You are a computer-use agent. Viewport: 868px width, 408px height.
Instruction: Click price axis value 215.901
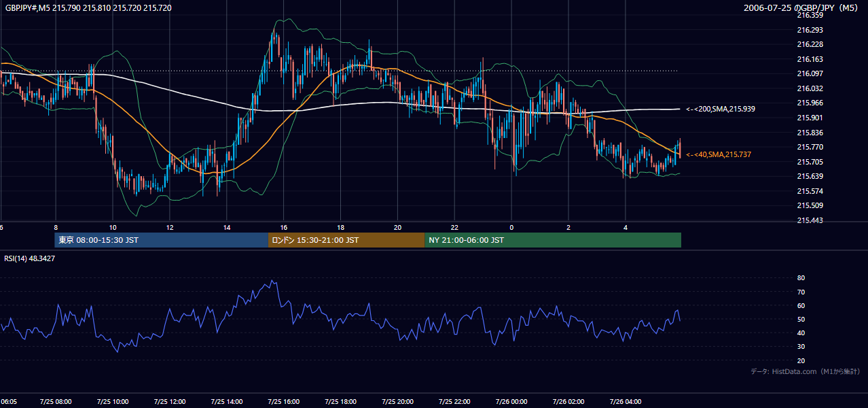810,118
